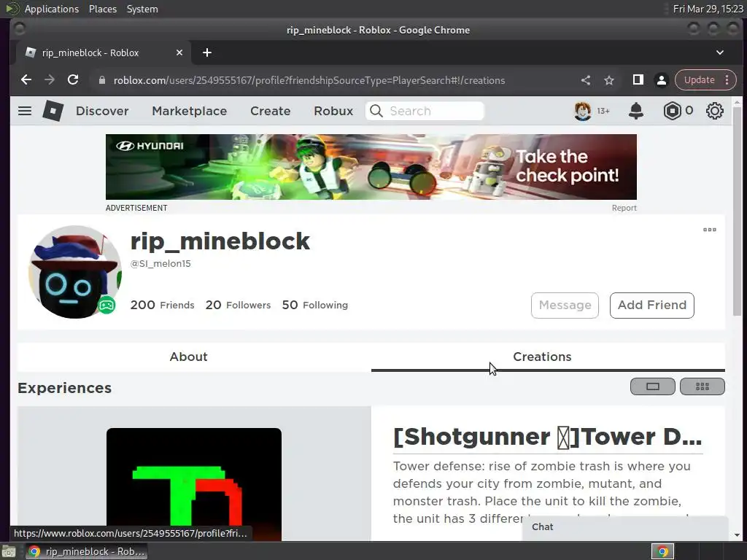Screen dimensions: 747x560
Task: Open the Robux balance icon
Action: (672, 111)
